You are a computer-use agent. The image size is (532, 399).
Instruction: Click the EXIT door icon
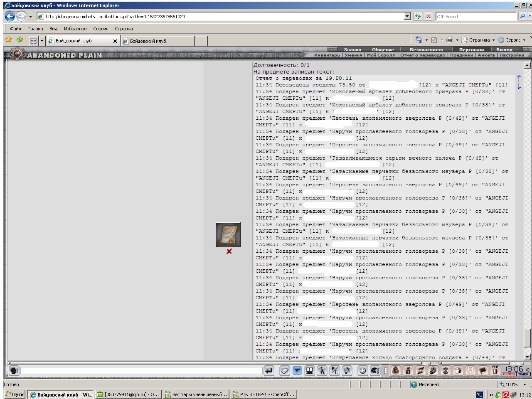495,370
